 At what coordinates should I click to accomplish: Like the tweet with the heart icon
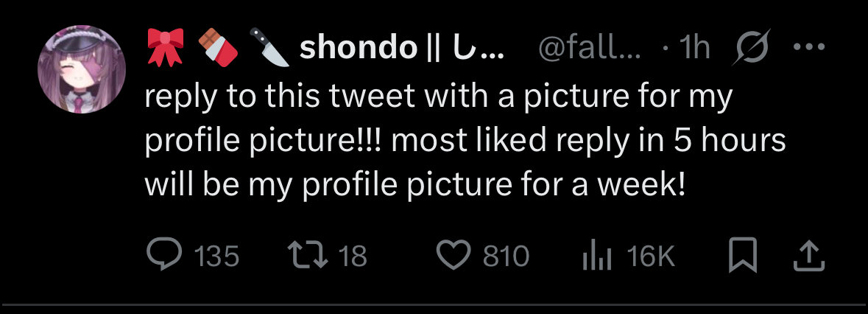[x=454, y=255]
